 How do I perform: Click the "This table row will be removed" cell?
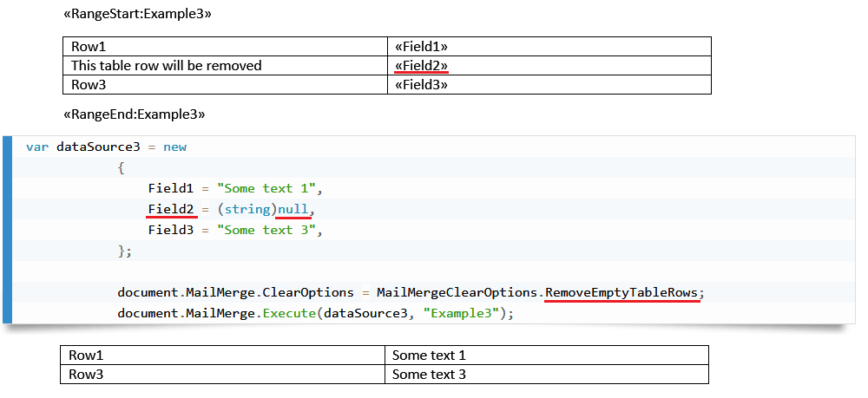(167, 66)
